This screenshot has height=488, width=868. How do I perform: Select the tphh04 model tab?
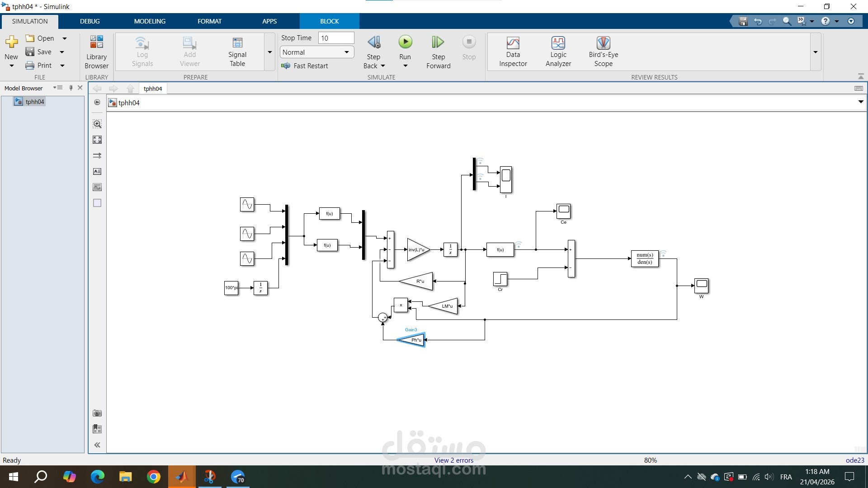click(153, 89)
